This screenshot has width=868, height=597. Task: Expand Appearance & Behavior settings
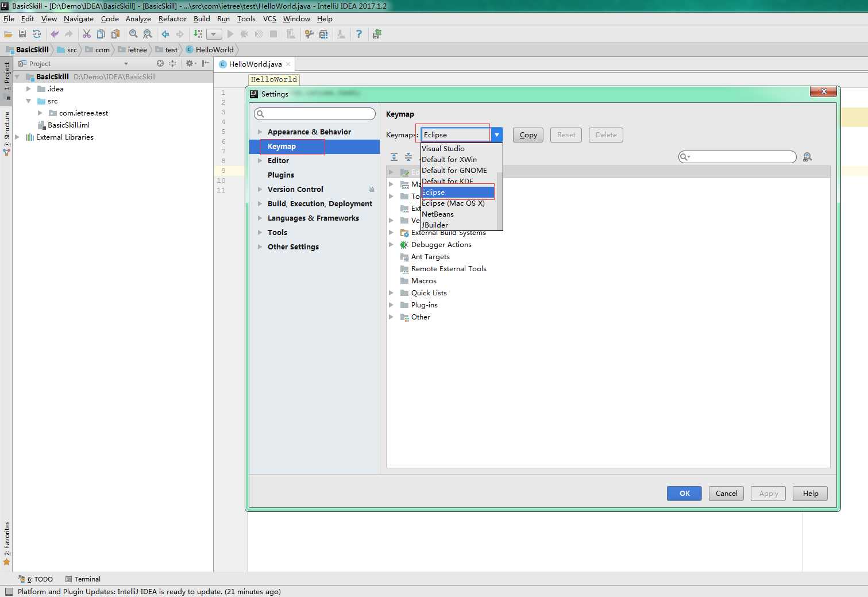[x=260, y=132]
